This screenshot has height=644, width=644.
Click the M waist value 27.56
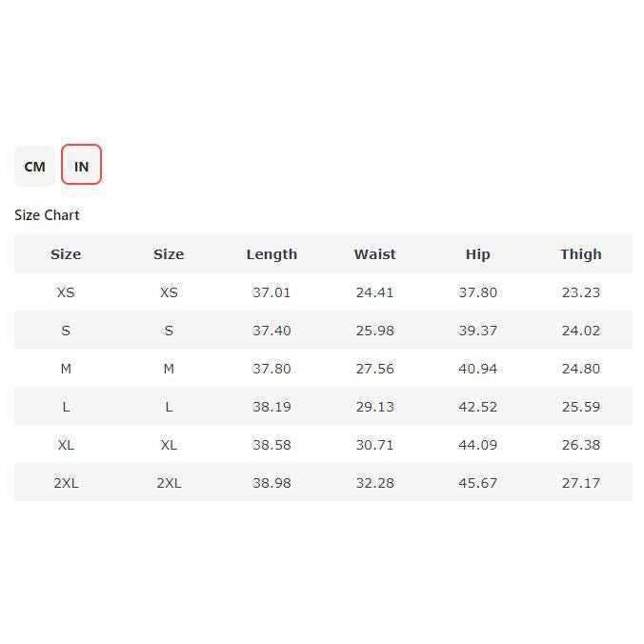tap(374, 369)
